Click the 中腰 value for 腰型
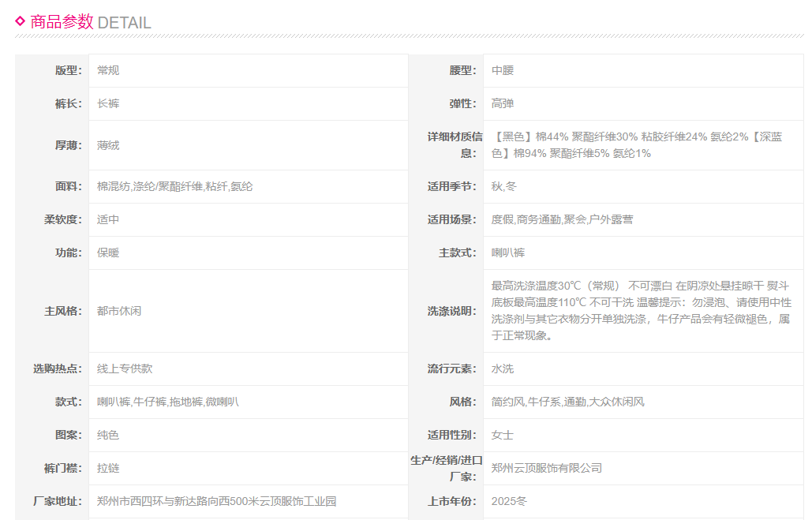 tap(503, 70)
